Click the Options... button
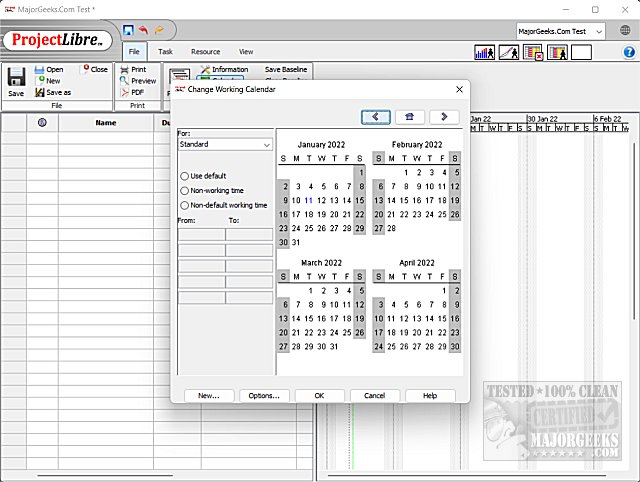This screenshot has width=640, height=482. (x=265, y=395)
